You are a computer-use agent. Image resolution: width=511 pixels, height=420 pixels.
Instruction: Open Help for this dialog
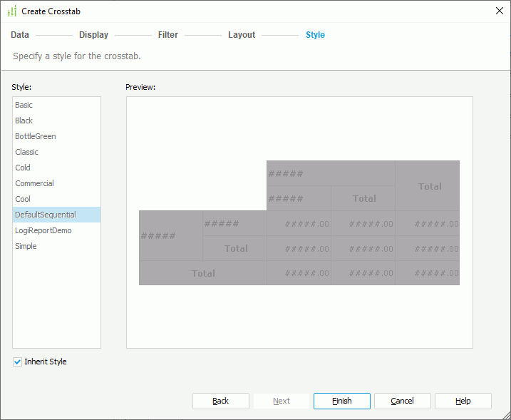(463, 401)
